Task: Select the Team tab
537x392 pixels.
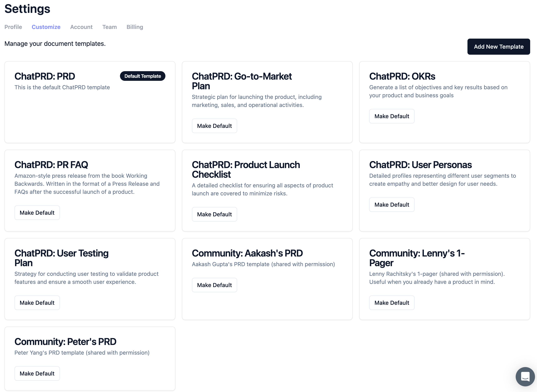Action: (109, 27)
